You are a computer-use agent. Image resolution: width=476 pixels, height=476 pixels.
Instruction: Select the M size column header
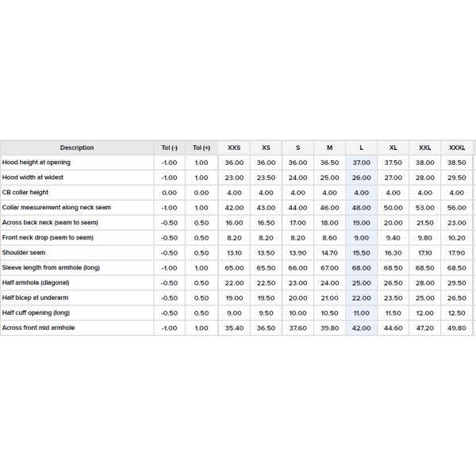coord(329,148)
